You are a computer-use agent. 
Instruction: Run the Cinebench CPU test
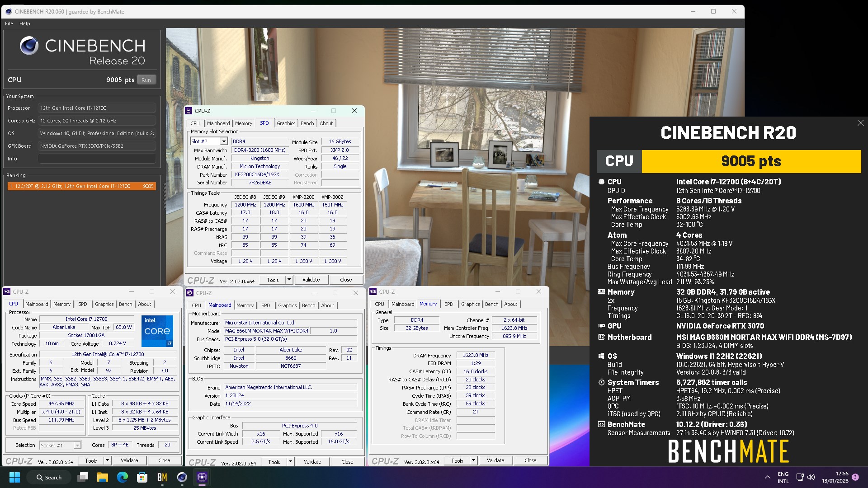point(146,80)
